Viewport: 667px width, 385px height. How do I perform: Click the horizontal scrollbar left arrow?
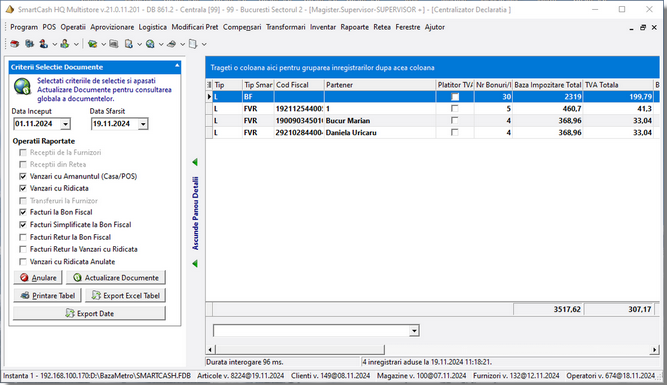coord(210,350)
